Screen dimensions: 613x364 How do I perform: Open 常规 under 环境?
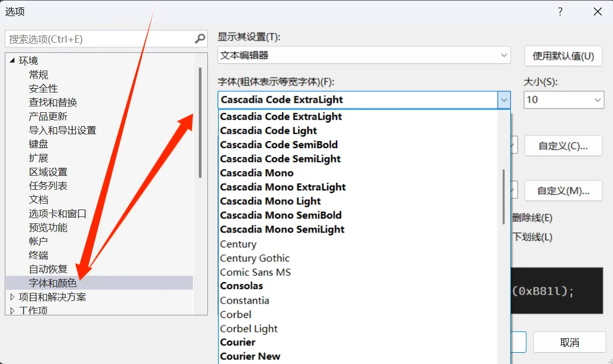(38, 75)
